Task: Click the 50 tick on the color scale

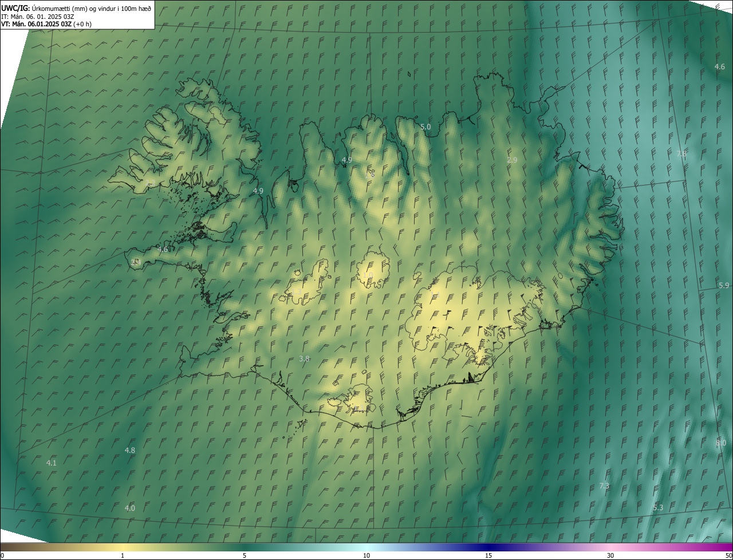Action: (728, 555)
